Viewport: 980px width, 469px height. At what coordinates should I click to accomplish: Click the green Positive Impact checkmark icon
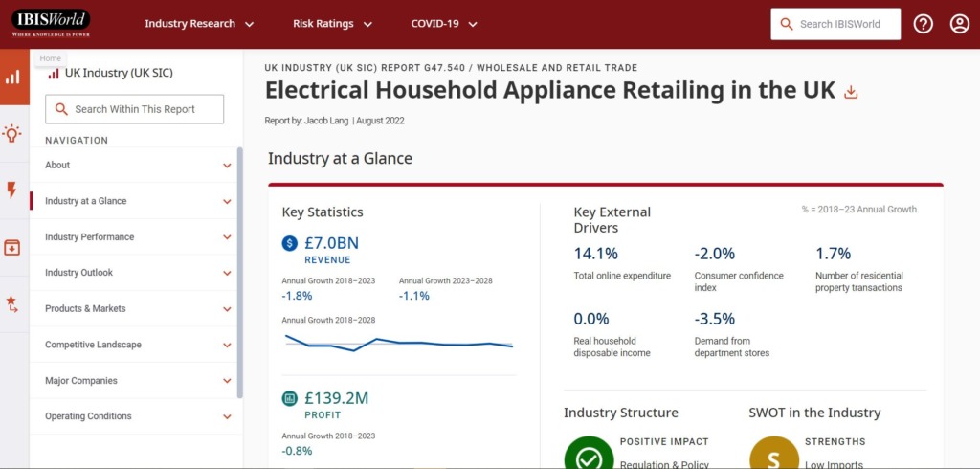click(589, 455)
